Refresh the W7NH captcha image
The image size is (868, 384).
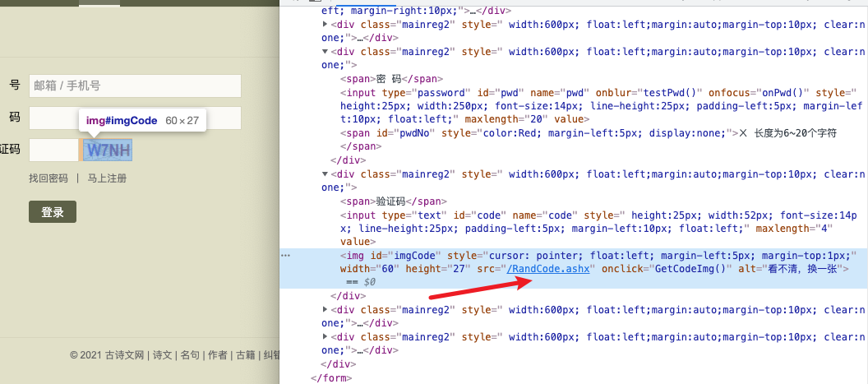tap(108, 150)
